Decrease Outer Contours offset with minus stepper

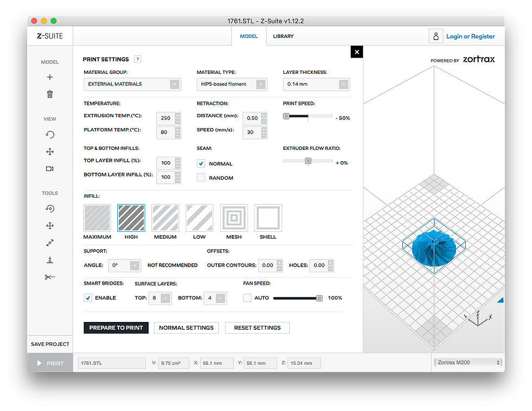[x=279, y=268]
